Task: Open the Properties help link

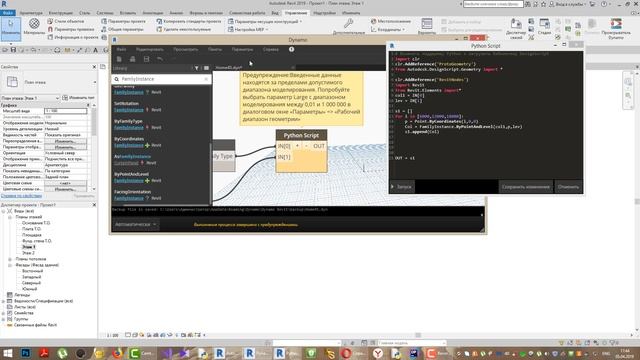Action: point(21,196)
